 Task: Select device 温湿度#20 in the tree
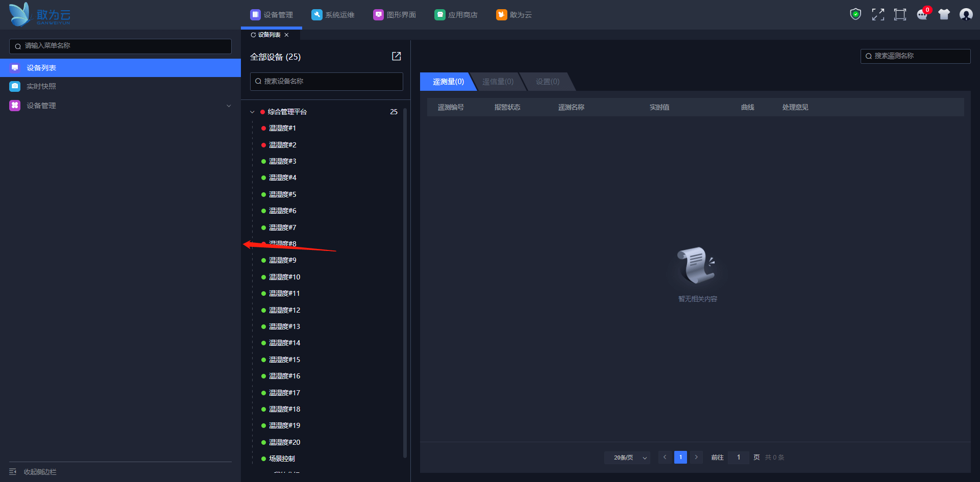point(284,442)
